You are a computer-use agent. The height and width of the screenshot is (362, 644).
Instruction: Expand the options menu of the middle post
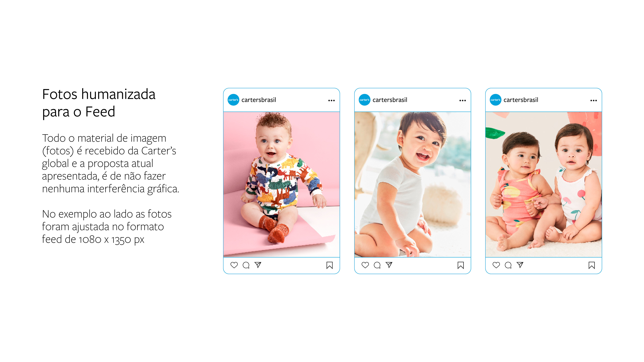463,100
